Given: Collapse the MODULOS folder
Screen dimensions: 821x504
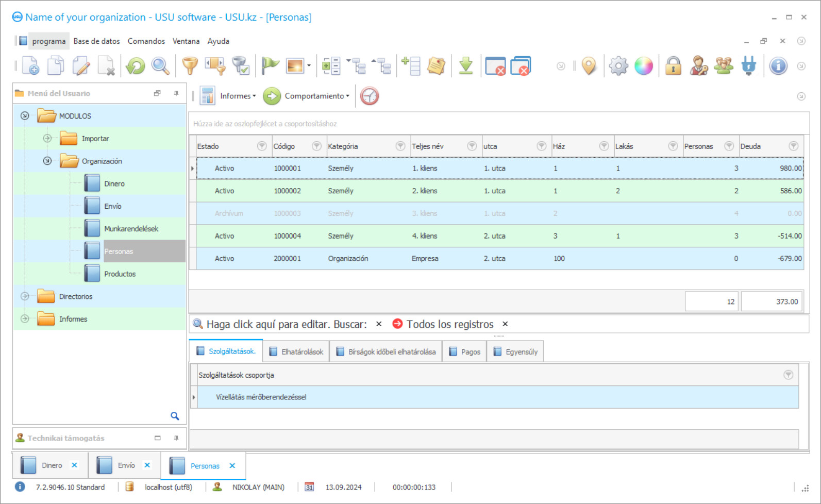Looking at the screenshot, I should click(25, 116).
